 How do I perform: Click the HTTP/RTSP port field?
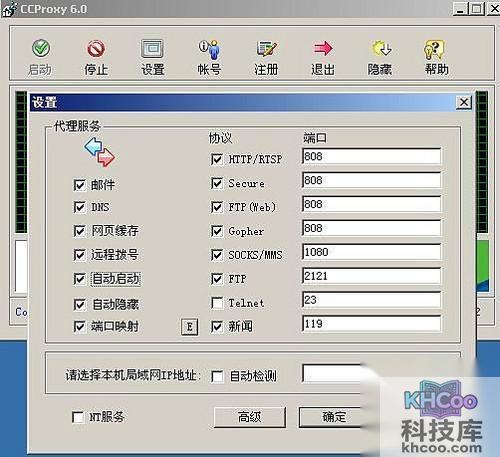point(371,156)
